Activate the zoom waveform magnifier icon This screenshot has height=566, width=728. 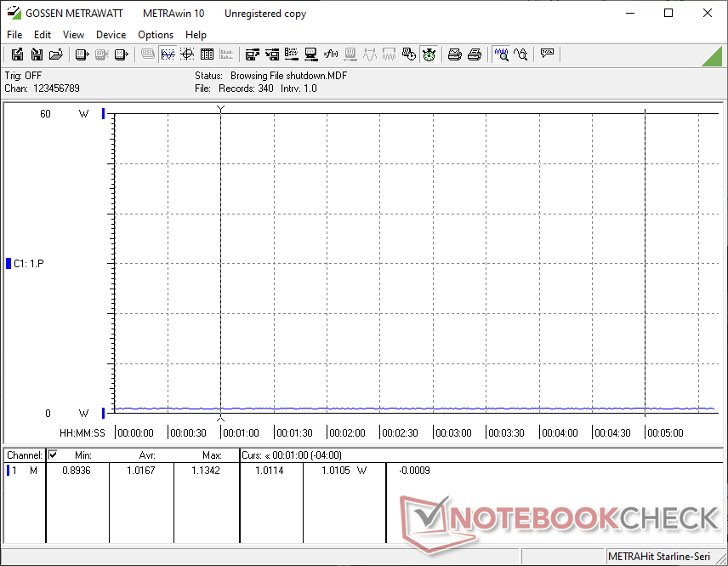coord(502,54)
